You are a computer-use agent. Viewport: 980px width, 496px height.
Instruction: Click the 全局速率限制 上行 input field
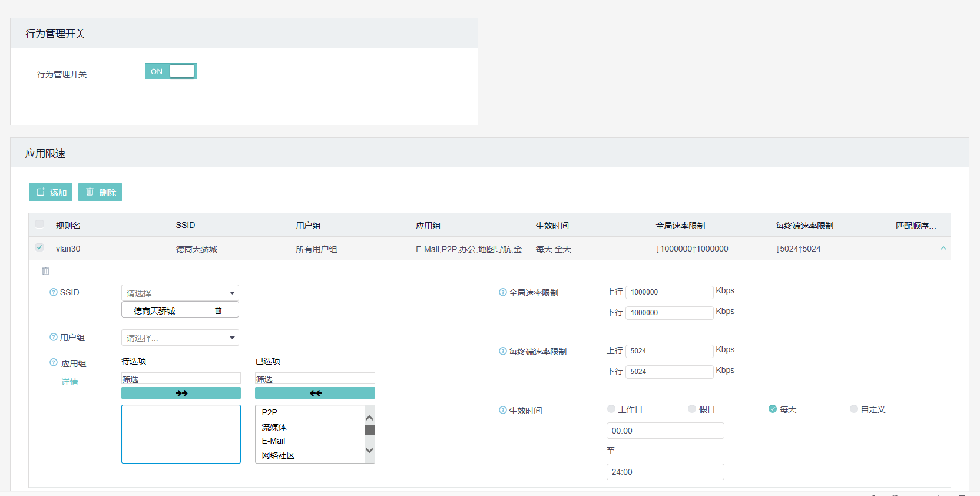(x=669, y=292)
